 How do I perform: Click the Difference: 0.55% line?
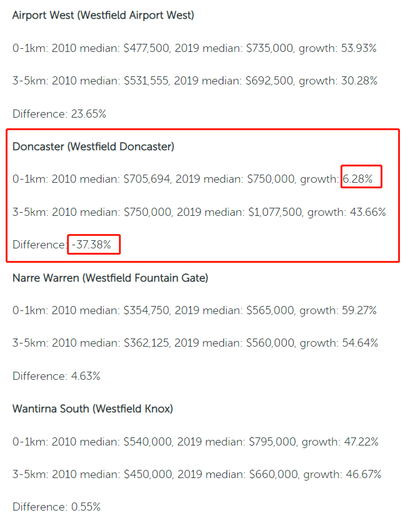tap(56, 507)
